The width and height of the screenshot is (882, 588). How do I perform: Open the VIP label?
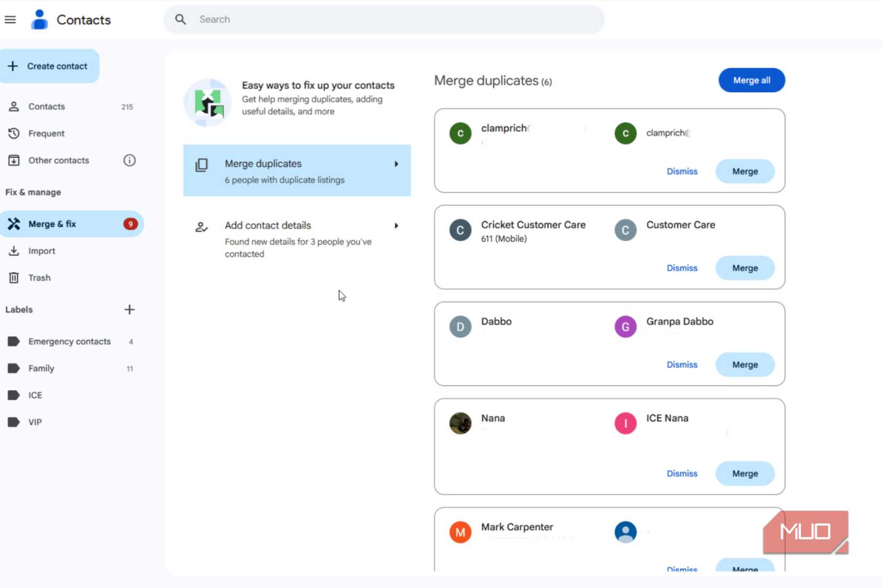coord(72,422)
